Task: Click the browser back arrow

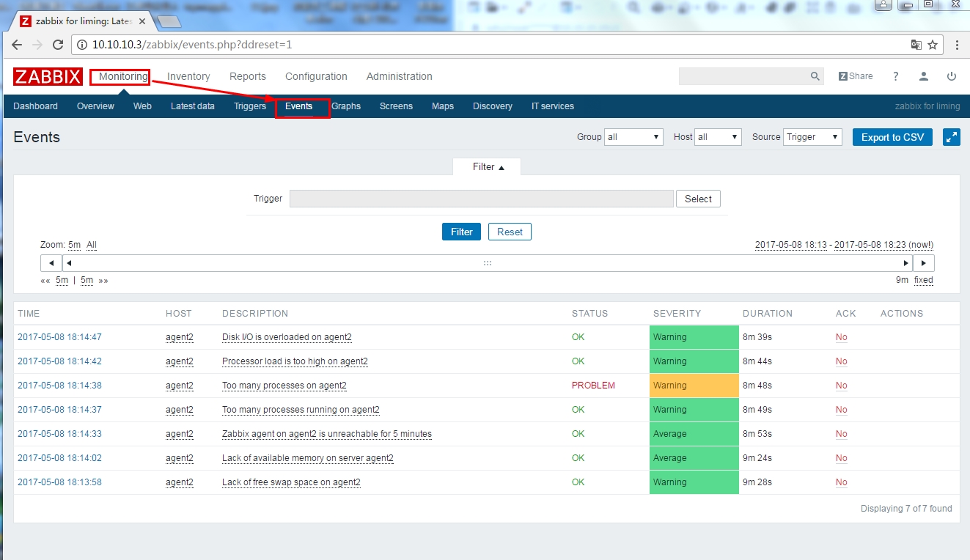Action: [16, 45]
